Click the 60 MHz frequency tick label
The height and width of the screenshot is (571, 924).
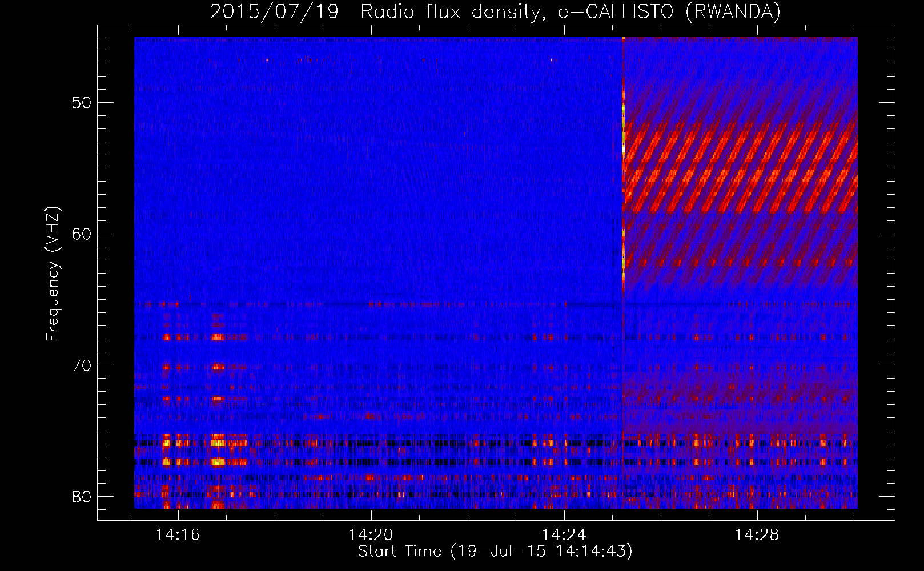click(82, 234)
